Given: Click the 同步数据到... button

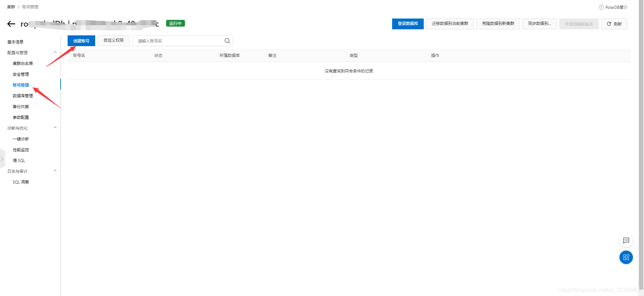Looking at the screenshot, I should [x=539, y=24].
